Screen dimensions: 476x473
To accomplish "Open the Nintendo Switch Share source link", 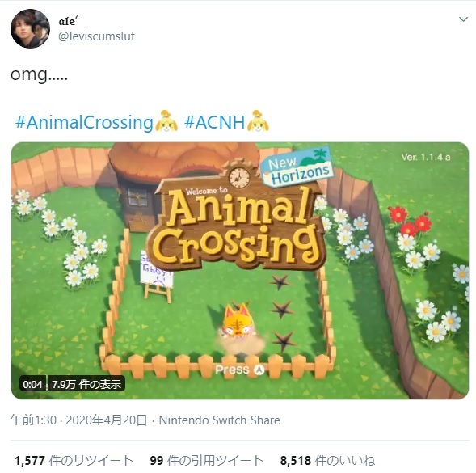I will (x=220, y=420).
